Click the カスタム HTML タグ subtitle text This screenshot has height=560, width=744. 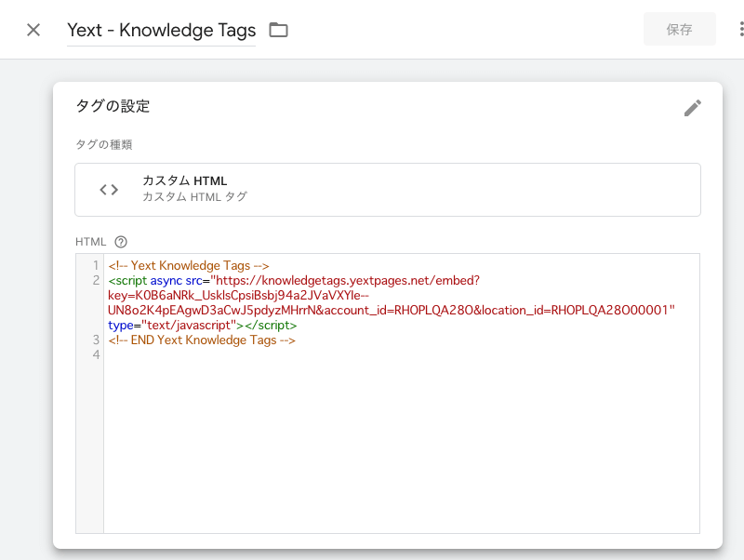194,196
